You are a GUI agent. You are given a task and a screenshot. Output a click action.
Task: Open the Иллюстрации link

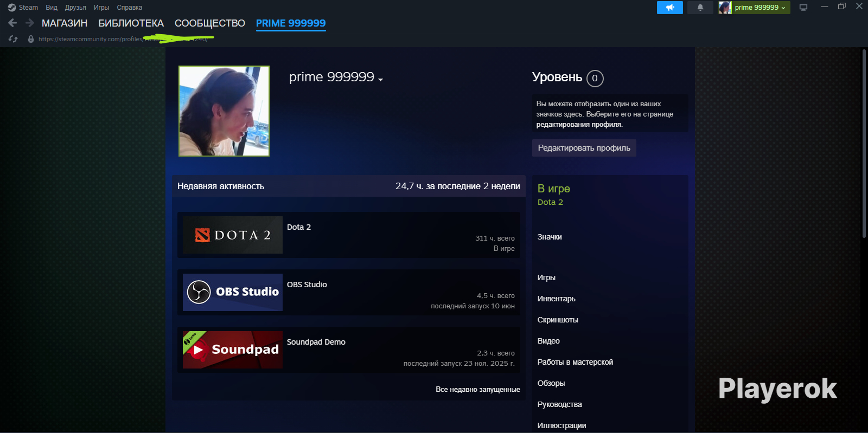[x=561, y=425]
